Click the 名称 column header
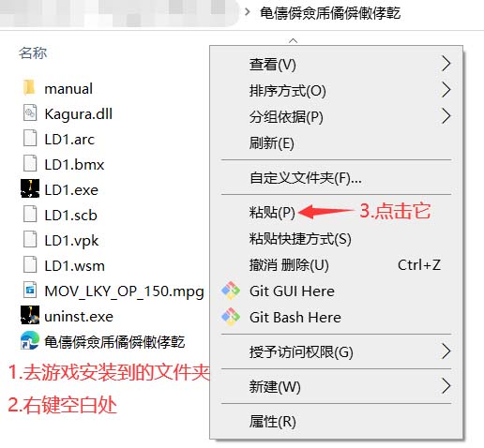Viewport: 484px width, 448px height. (x=33, y=52)
